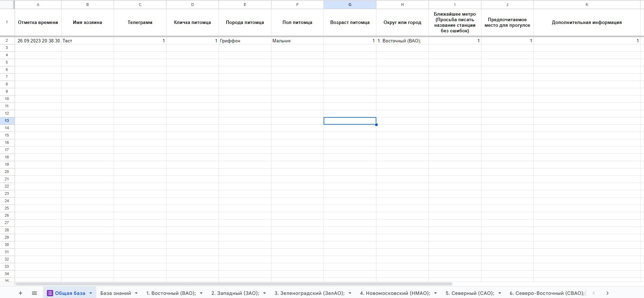The image size is (644, 298).
Task: Click the horizontal scrollbar thumb
Action: 234,284
